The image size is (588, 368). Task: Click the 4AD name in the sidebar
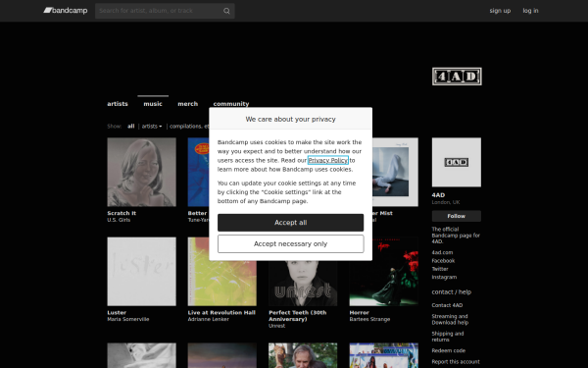[438, 195]
